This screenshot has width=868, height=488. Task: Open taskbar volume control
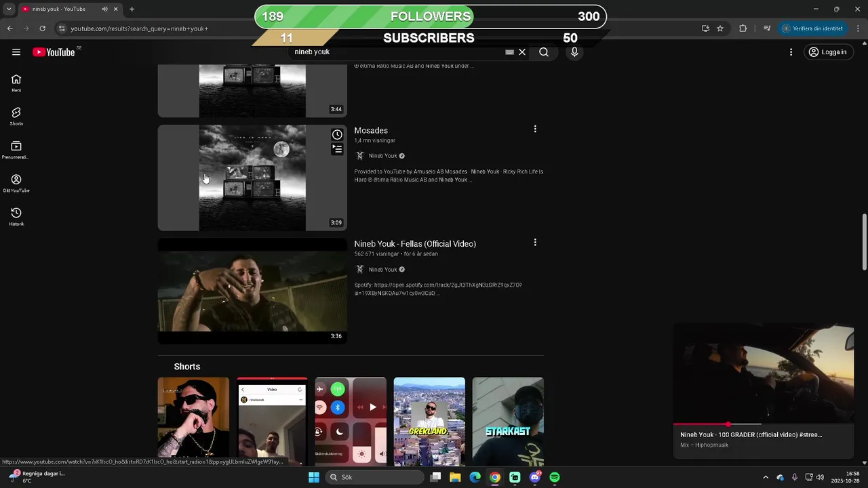click(820, 477)
